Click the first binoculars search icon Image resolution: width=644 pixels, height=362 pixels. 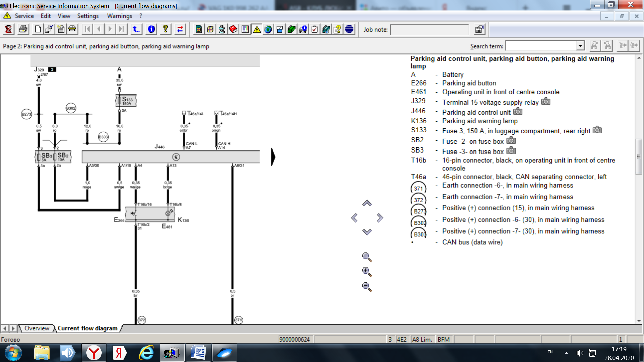pos(594,46)
